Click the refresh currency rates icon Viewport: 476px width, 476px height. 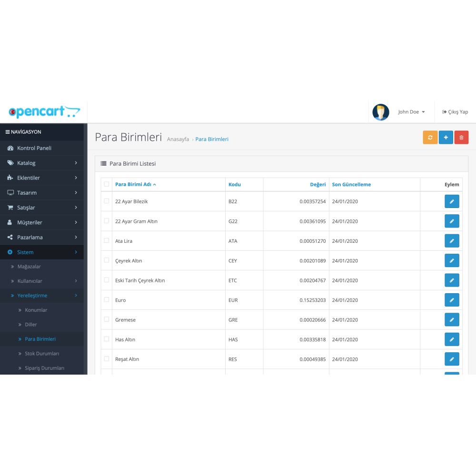[430, 137]
